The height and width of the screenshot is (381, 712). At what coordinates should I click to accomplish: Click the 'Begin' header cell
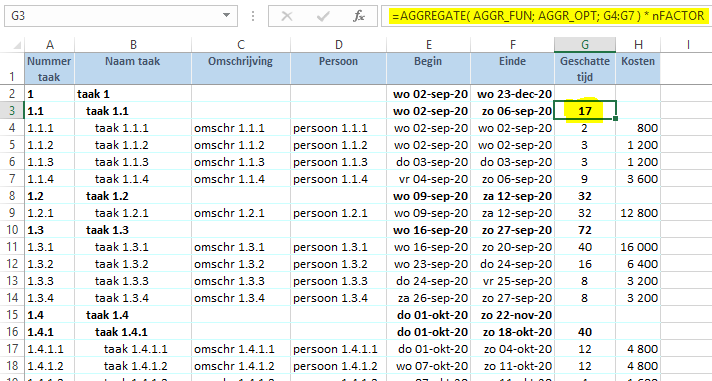point(428,69)
